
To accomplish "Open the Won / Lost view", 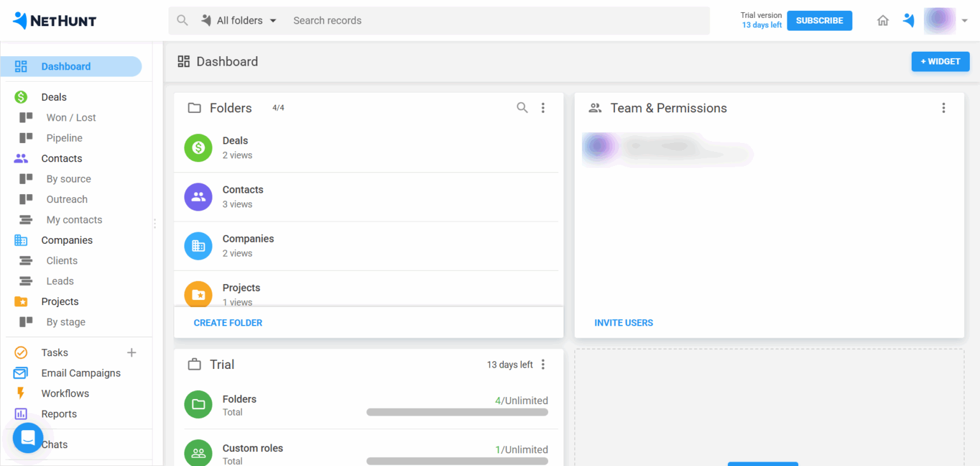I will click(x=71, y=117).
